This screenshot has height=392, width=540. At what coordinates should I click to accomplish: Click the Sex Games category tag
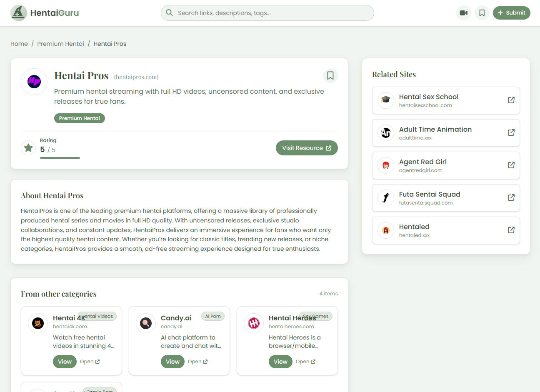(x=316, y=316)
